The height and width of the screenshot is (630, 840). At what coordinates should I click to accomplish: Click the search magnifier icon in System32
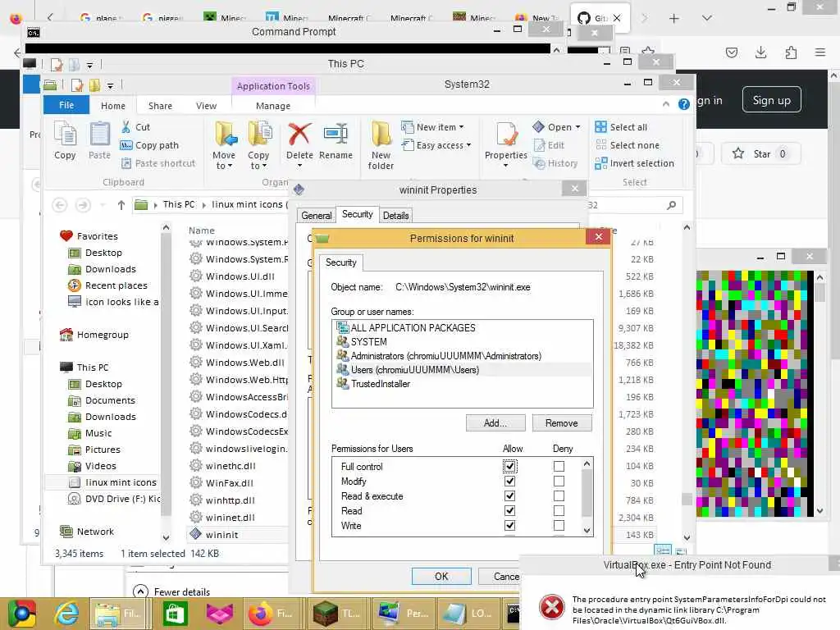coord(671,204)
